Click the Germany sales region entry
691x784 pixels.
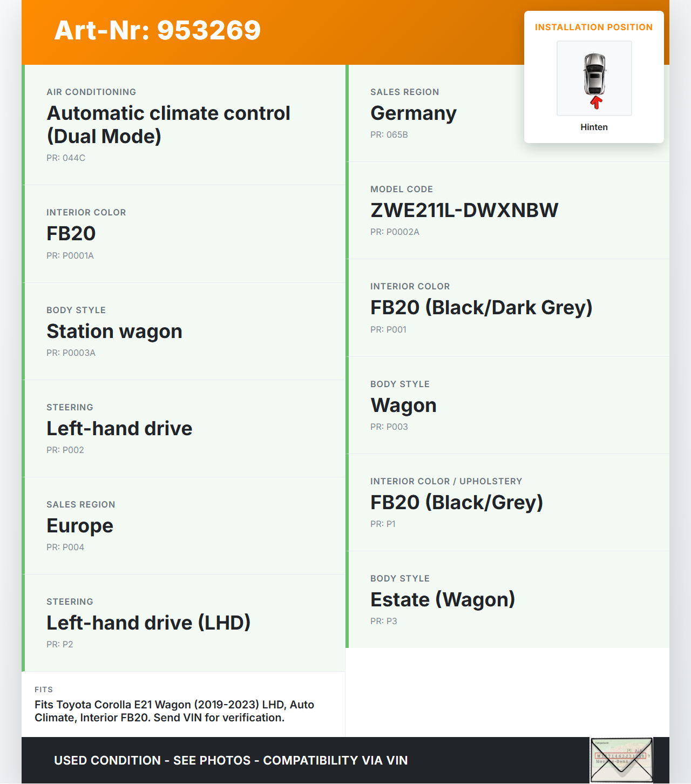click(x=414, y=113)
